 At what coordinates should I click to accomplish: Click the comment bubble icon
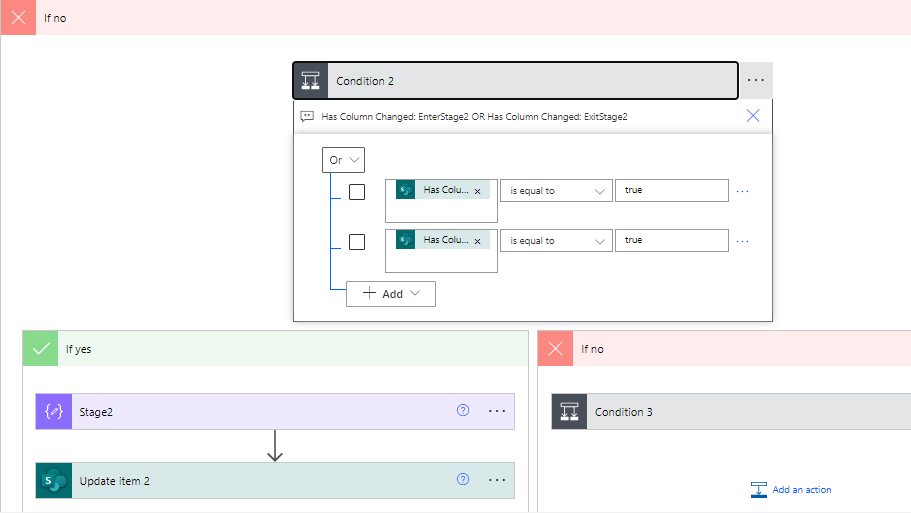click(x=307, y=117)
